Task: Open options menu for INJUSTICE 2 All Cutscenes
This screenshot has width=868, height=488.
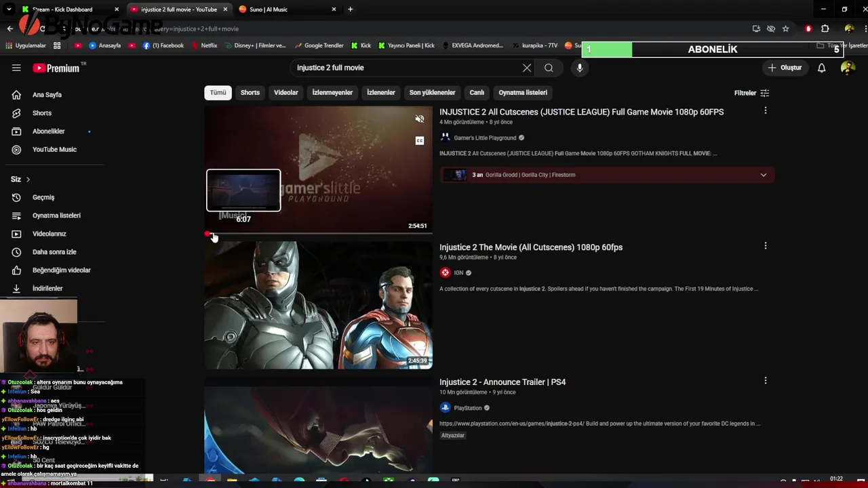Action: click(x=766, y=110)
